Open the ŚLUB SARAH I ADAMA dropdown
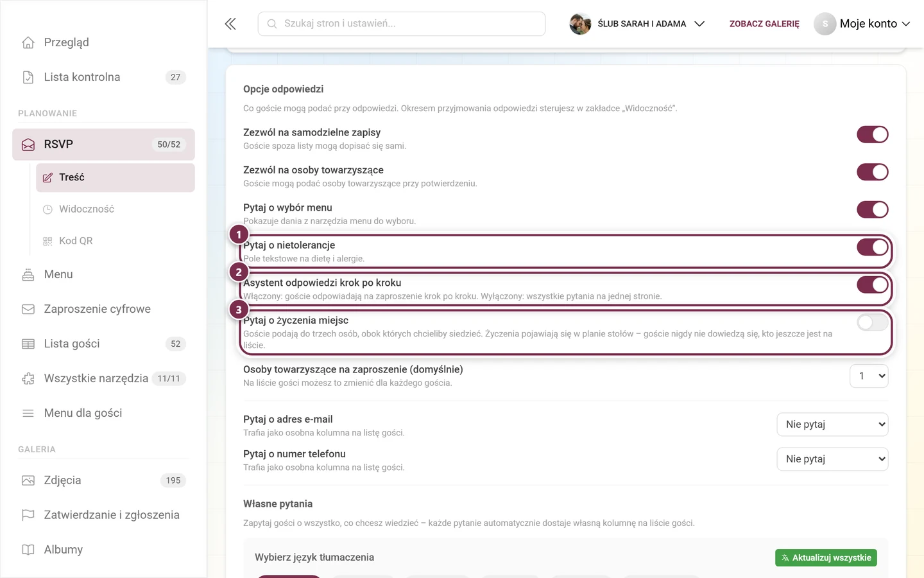Screen dimensions: 924x578 point(637,24)
